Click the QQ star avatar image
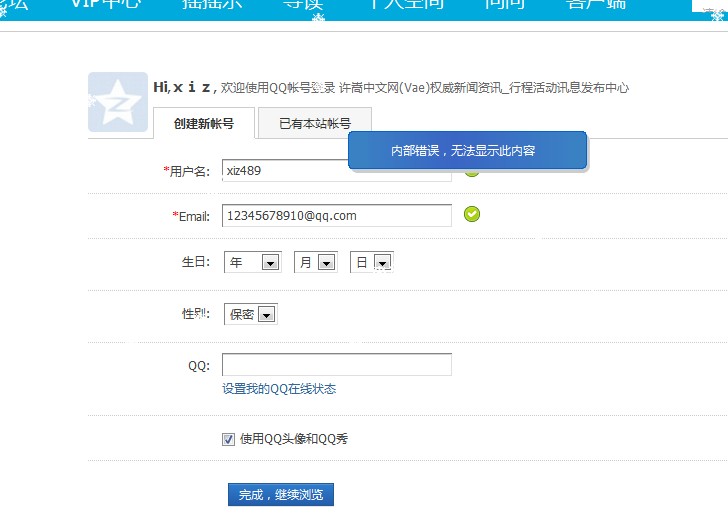This screenshot has width=728, height=530. pyautogui.click(x=118, y=102)
